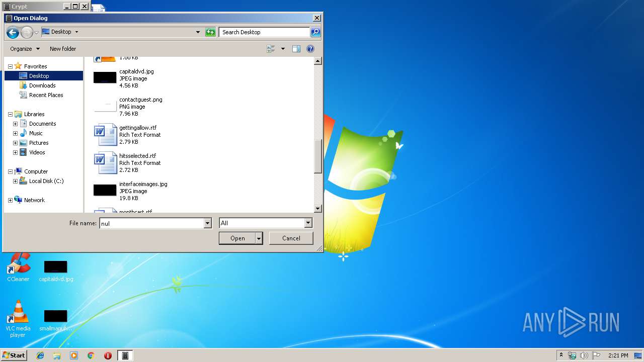Image resolution: width=644 pixels, height=362 pixels.
Task: Show hidden tray icons arrow
Action: (561, 355)
